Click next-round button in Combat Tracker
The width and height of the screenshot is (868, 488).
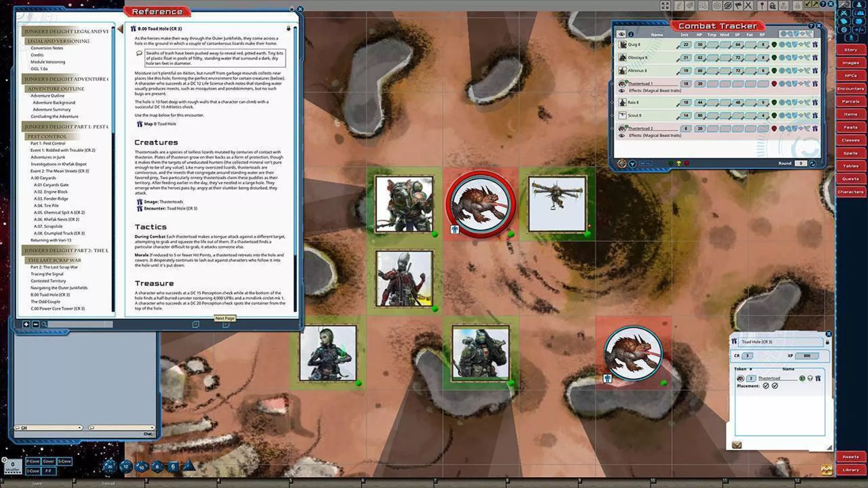(x=812, y=164)
